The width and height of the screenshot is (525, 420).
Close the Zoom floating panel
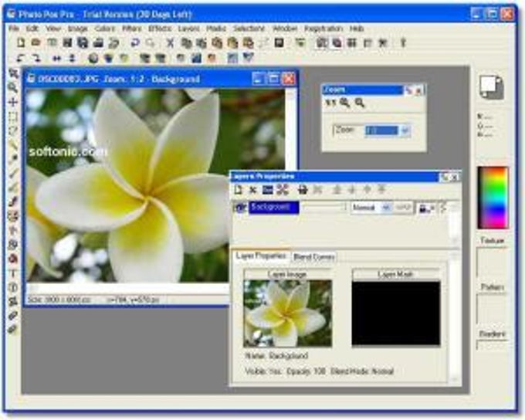(x=419, y=90)
